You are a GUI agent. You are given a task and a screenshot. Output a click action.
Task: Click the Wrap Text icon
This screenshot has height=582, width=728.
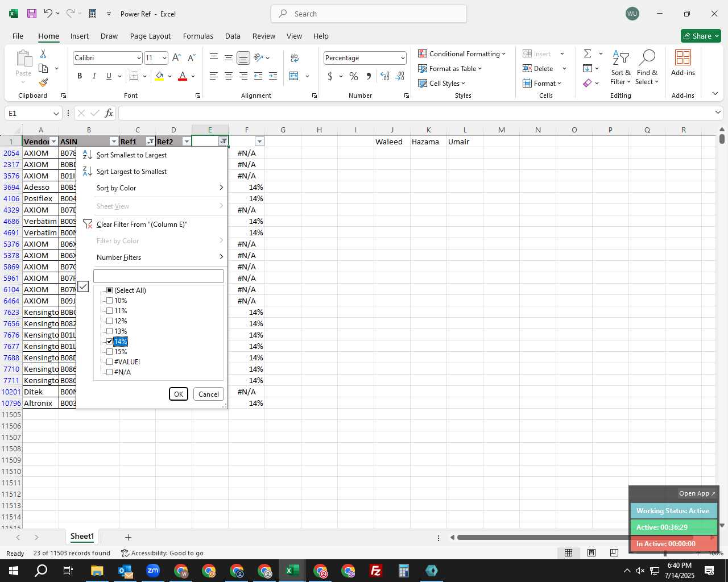point(295,57)
